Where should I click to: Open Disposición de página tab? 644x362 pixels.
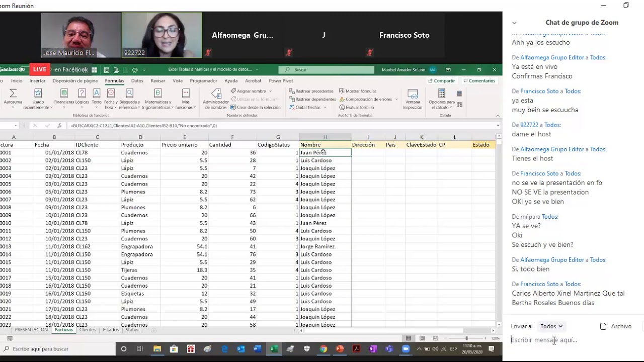tap(75, 80)
